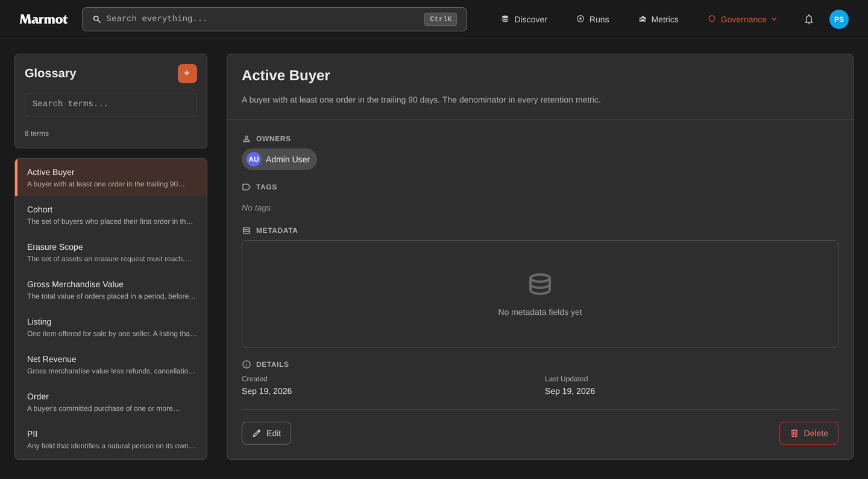868x479 pixels.
Task: Click the '8 terms' count text
Action: point(37,133)
